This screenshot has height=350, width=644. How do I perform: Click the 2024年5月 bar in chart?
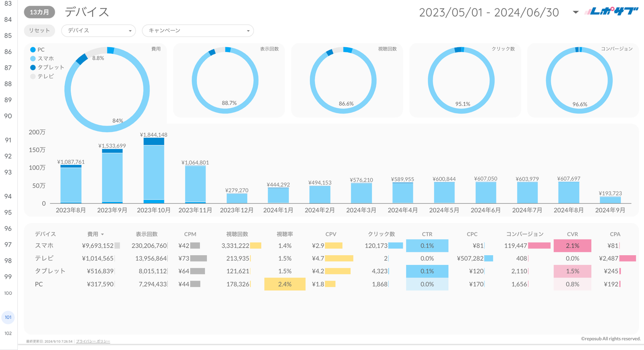tap(444, 193)
